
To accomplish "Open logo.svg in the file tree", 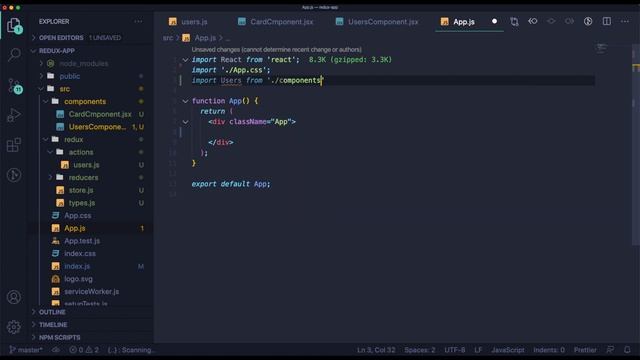I will pos(78,279).
